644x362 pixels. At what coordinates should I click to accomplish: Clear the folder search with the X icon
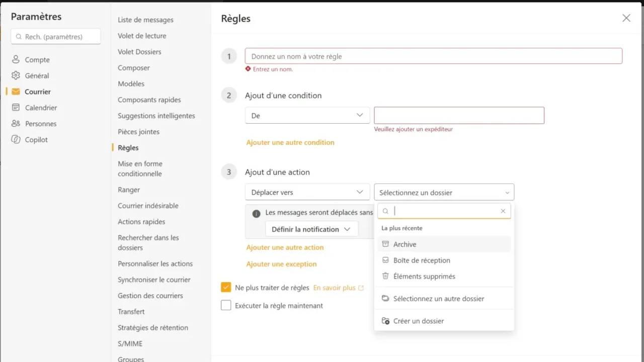[x=503, y=211]
